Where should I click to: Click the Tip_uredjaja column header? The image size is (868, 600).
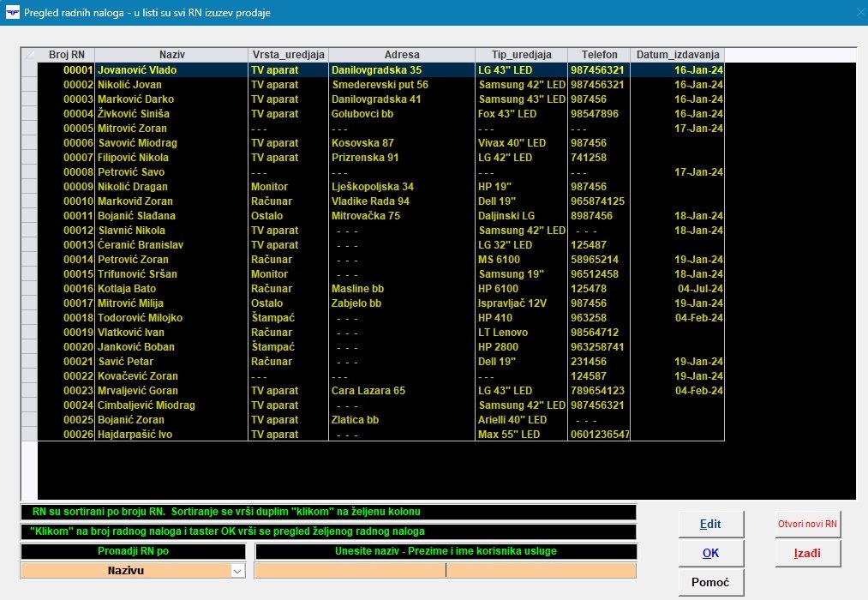[x=521, y=55]
